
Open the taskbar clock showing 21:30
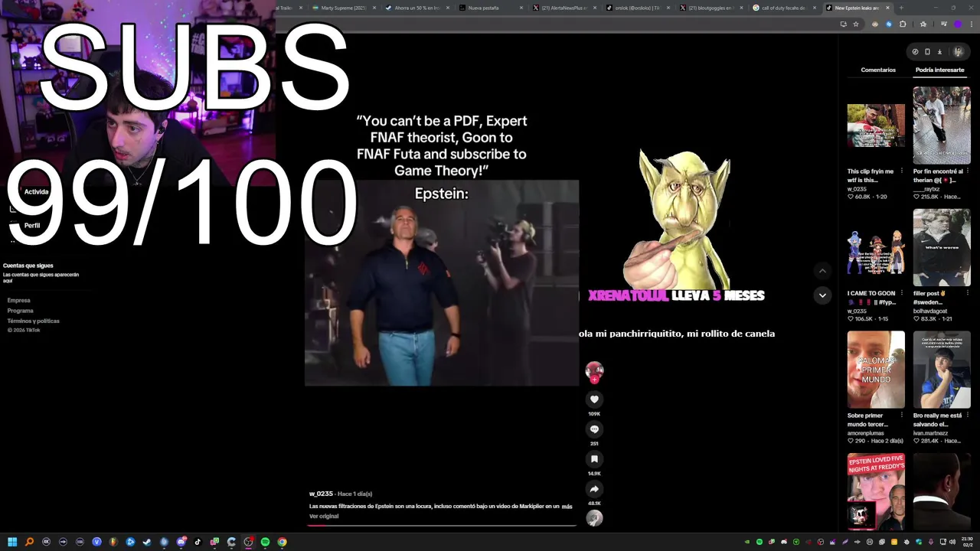(x=967, y=542)
